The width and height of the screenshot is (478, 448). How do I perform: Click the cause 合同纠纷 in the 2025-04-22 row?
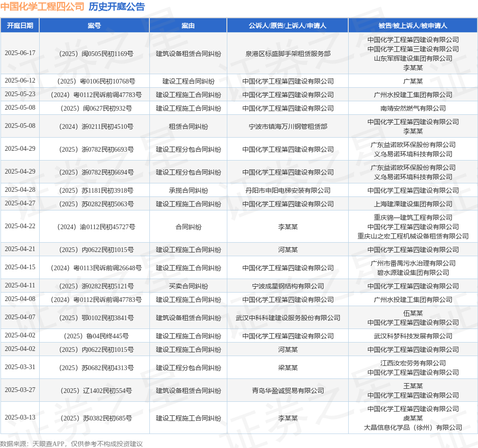pyautogui.click(x=189, y=227)
